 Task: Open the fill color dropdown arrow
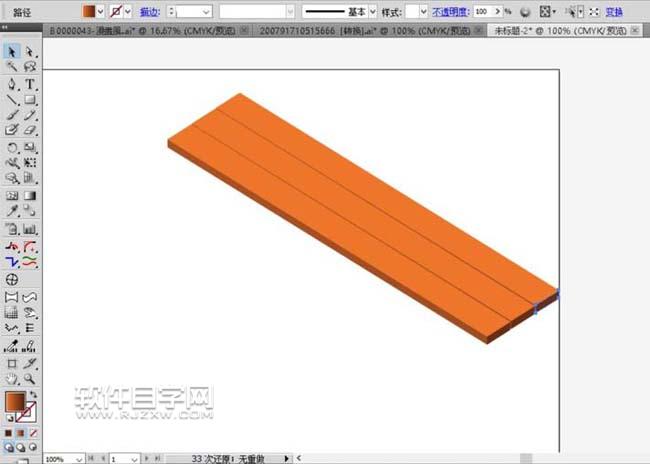coord(100,12)
